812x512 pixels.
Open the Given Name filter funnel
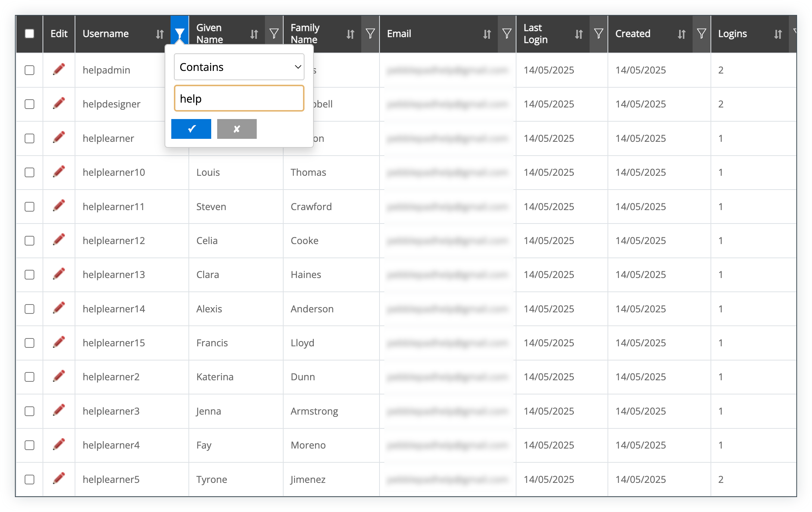click(274, 34)
